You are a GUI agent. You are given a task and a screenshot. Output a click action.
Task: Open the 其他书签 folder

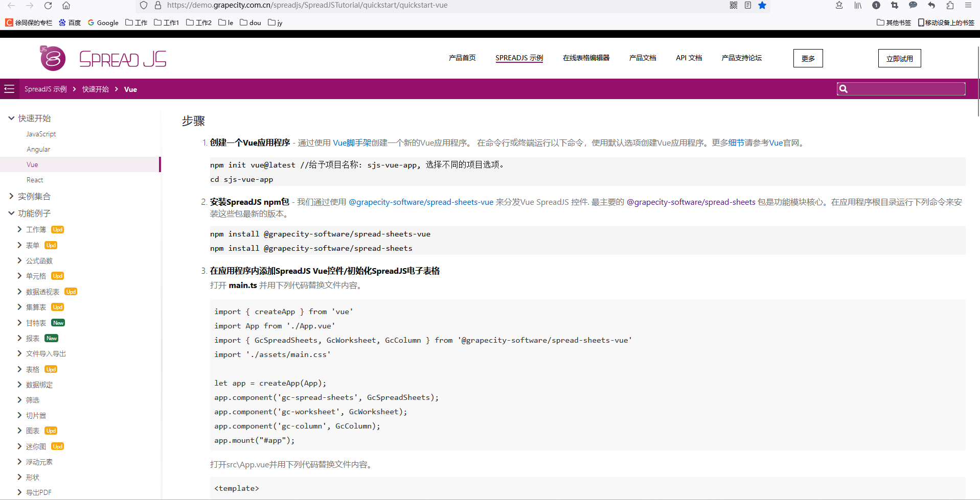pyautogui.click(x=894, y=22)
